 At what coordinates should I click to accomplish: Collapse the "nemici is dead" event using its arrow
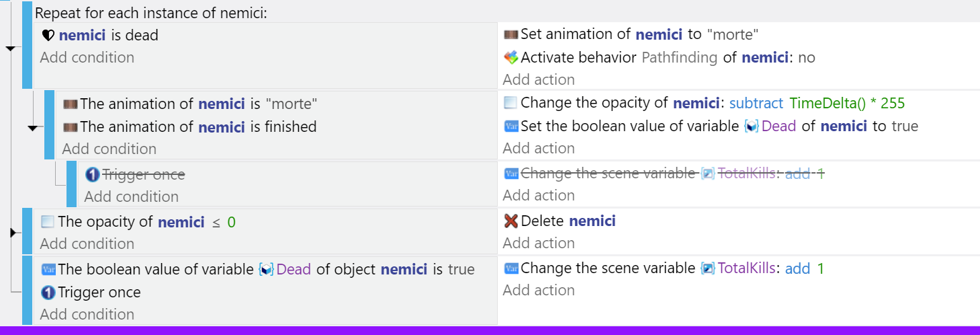(x=10, y=49)
